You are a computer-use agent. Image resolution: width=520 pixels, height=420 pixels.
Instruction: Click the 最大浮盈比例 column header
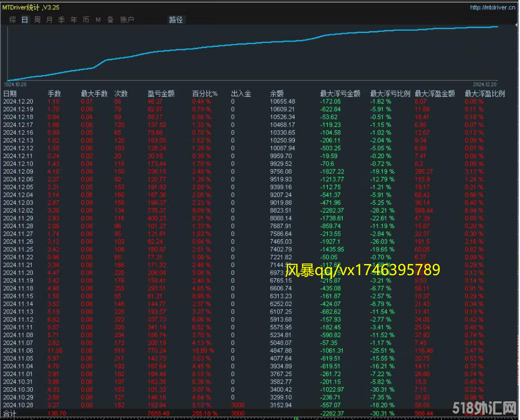[x=485, y=94]
